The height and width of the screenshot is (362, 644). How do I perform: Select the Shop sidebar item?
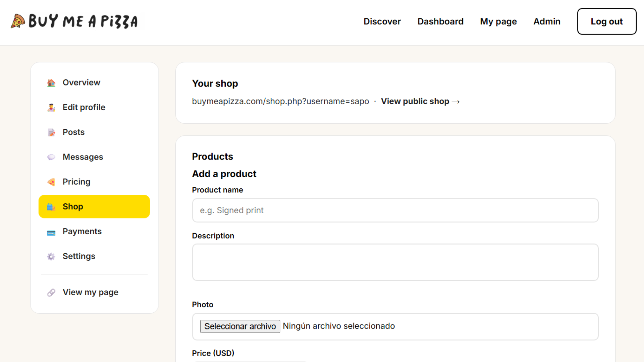[x=94, y=206]
